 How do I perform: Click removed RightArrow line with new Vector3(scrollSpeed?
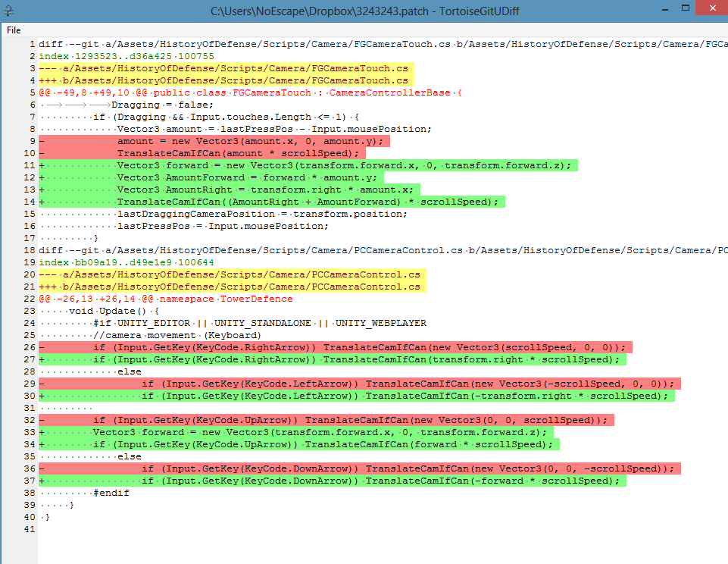[336, 347]
